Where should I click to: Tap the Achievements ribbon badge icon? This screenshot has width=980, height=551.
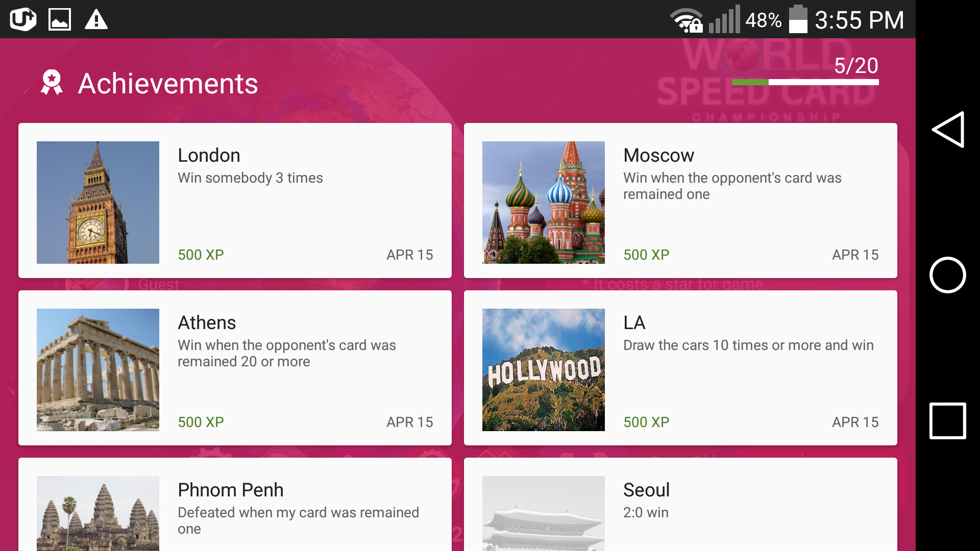coord(52,83)
